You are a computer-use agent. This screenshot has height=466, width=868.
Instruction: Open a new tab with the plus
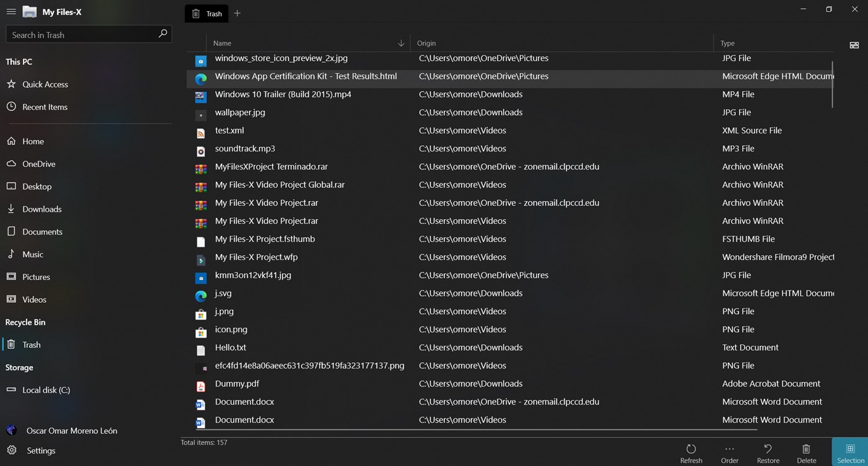(236, 13)
